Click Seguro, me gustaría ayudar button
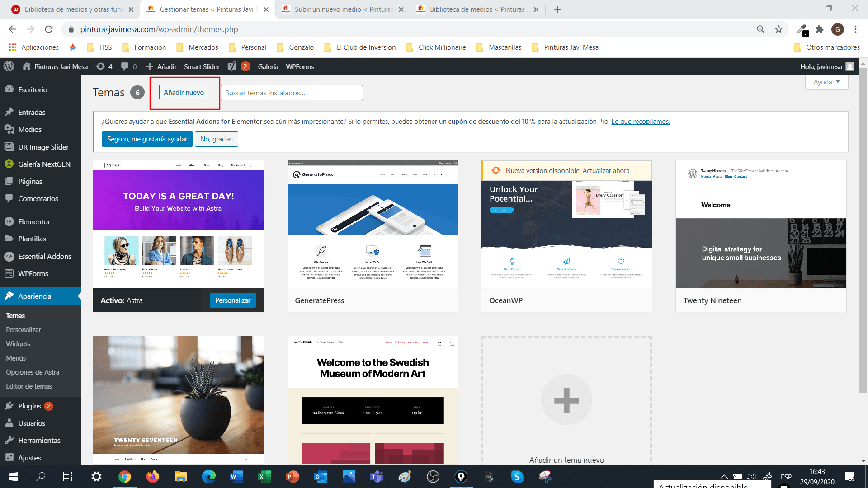This screenshot has height=488, width=868. coord(147,139)
